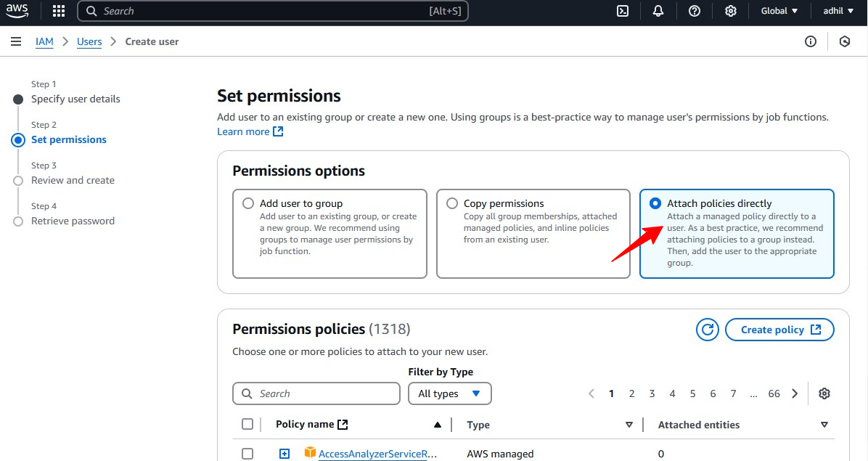Select the Copy permissions option
Screen dimensions: 868x461
452,203
